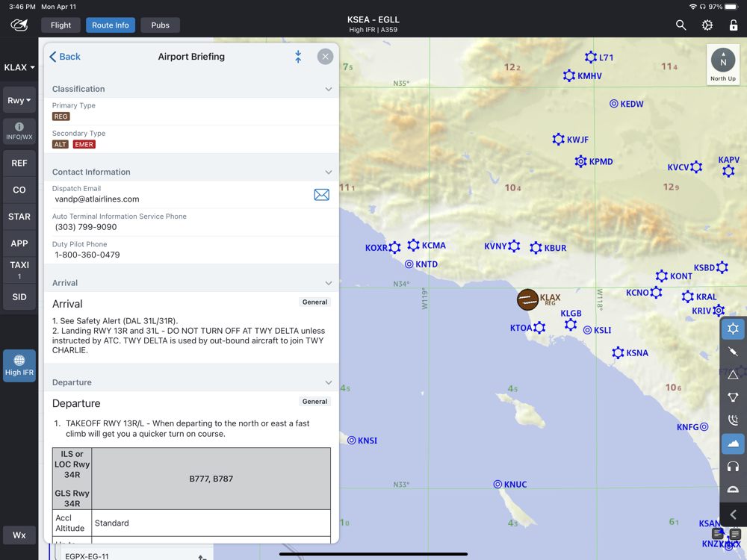Open the INFO/WX sidebar icon
The height and width of the screenshot is (560, 747).
point(19,131)
